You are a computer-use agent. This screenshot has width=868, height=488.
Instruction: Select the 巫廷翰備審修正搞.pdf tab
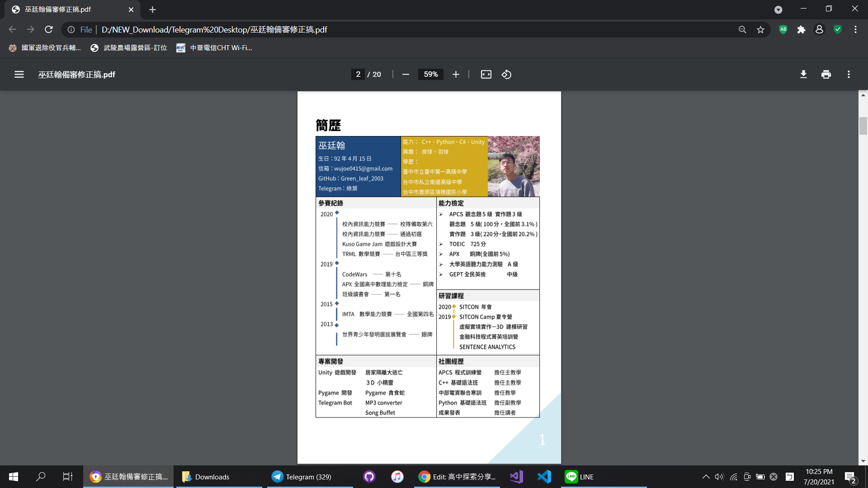[58, 9]
